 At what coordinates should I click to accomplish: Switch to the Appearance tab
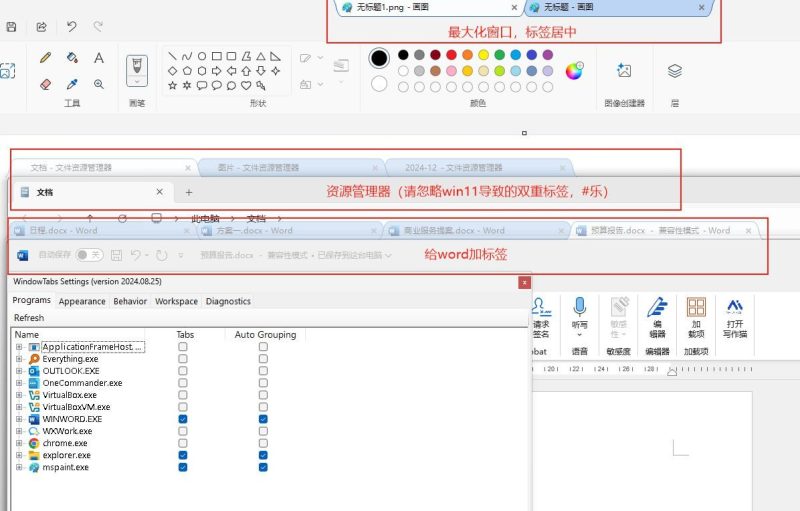[x=82, y=301]
